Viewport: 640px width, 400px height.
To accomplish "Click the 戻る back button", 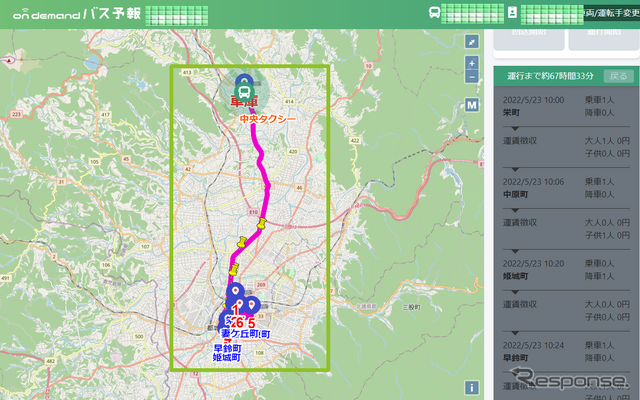I will pyautogui.click(x=618, y=76).
